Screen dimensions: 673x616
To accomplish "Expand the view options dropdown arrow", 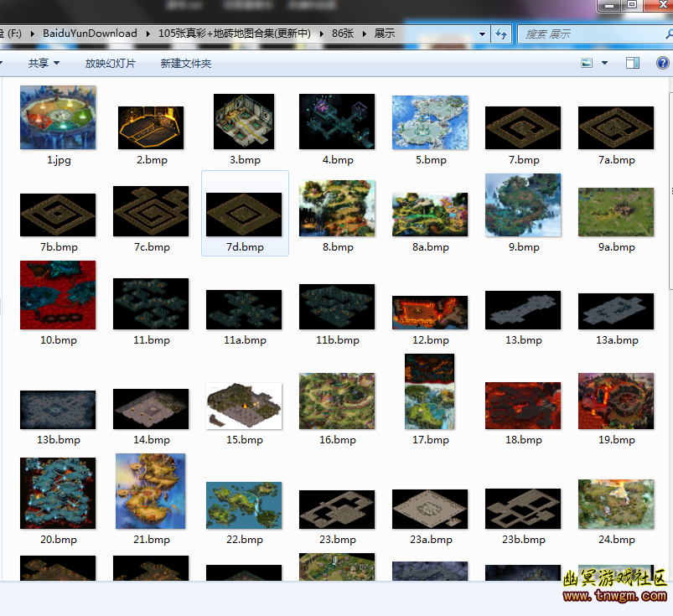I will [605, 63].
